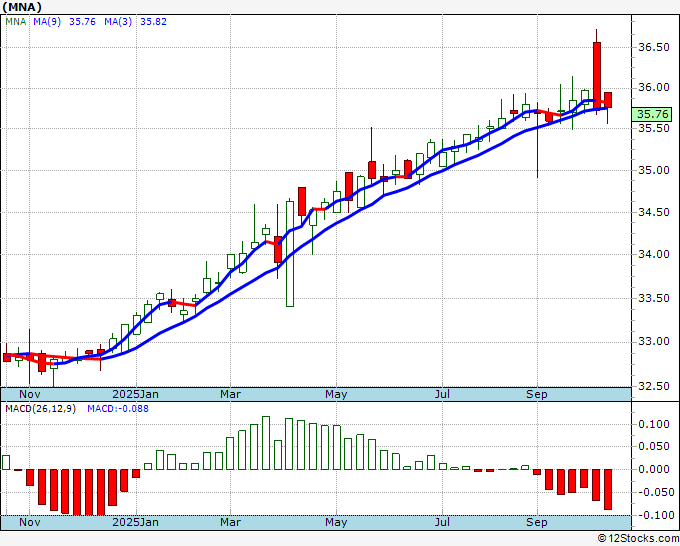Click 2025Jan on the price chart date axis

tap(135, 394)
